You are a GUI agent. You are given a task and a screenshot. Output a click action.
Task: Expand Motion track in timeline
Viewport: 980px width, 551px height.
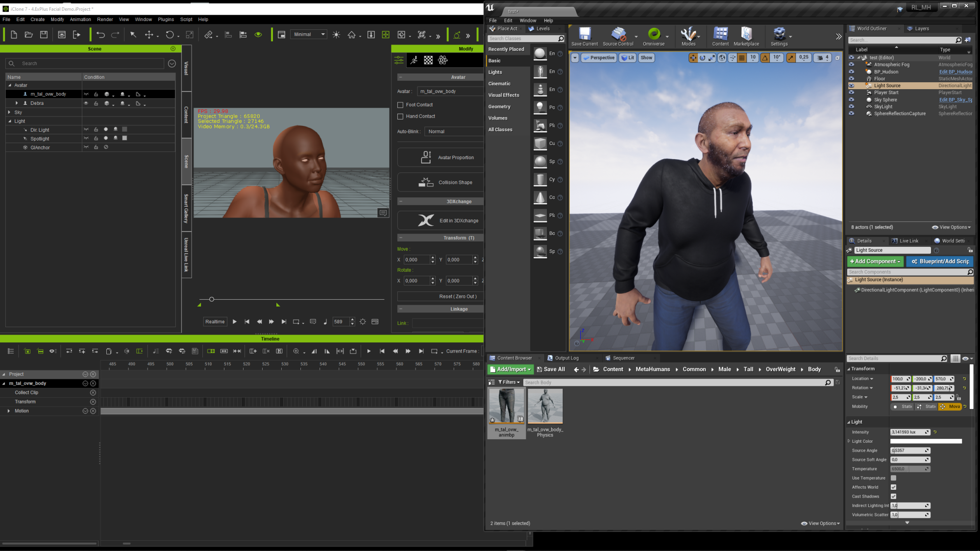click(9, 411)
